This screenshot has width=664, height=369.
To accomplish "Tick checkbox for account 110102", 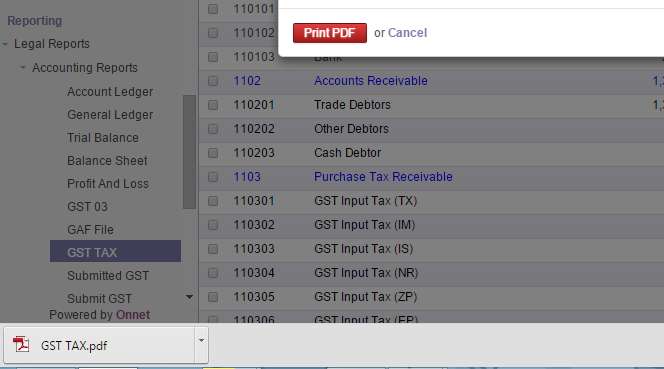I will 213,33.
